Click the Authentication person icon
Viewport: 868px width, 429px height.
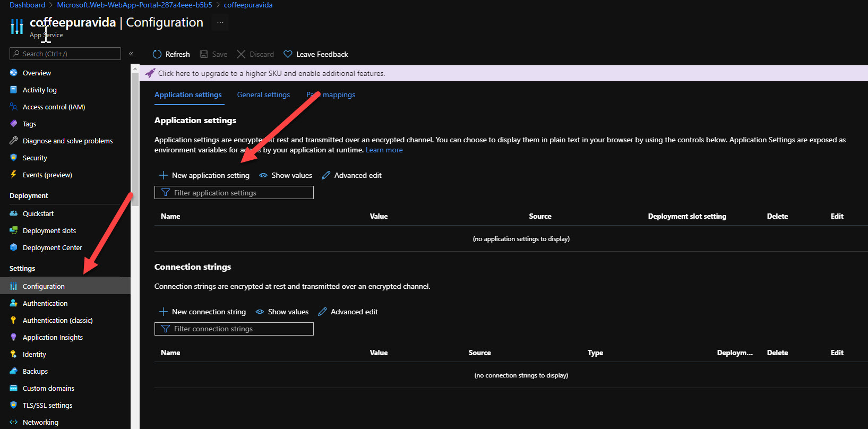(14, 303)
